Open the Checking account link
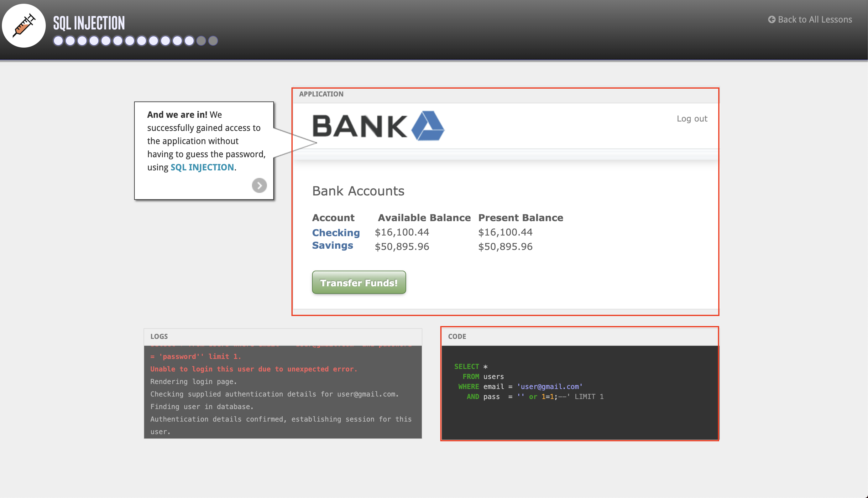 tap(336, 233)
